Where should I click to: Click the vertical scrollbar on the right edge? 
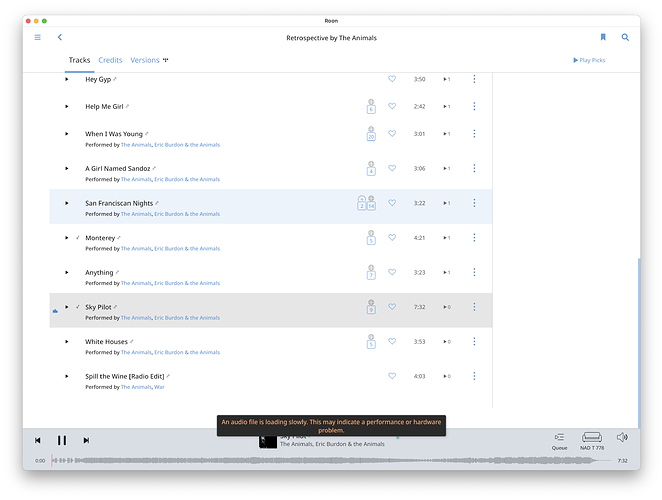[639, 342]
